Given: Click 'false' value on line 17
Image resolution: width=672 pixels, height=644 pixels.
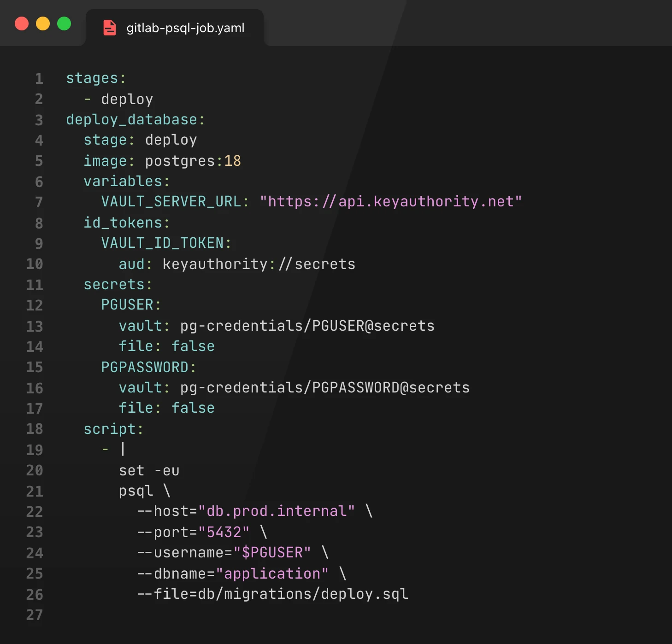Looking at the screenshot, I should tap(193, 408).
